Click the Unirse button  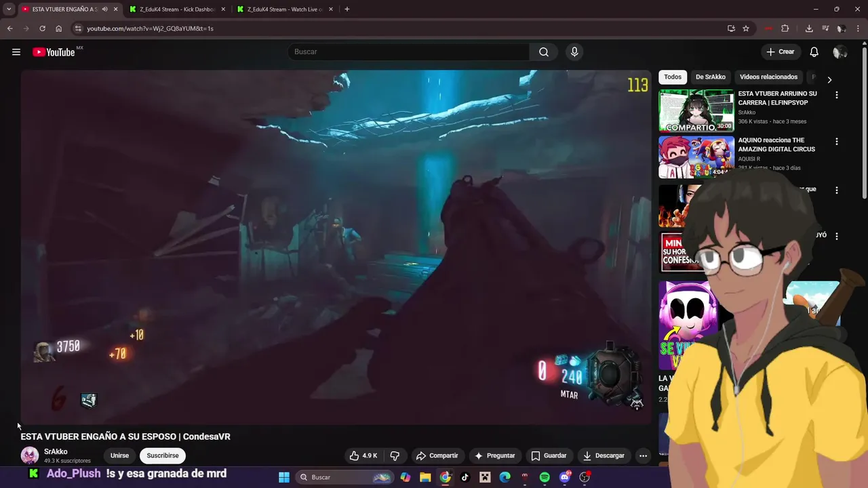click(119, 455)
